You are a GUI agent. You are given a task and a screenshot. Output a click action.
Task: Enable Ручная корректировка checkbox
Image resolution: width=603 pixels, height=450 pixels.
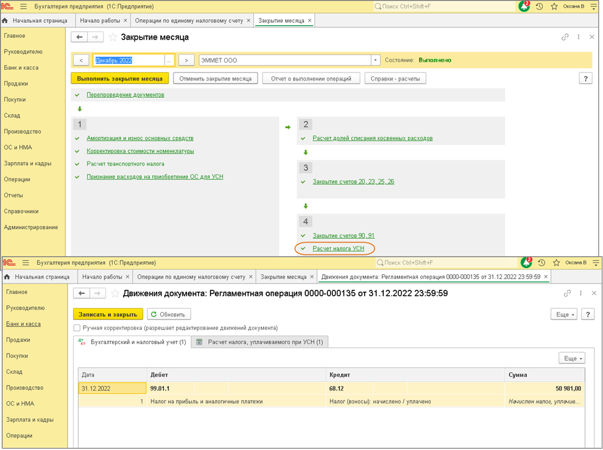[x=77, y=328]
